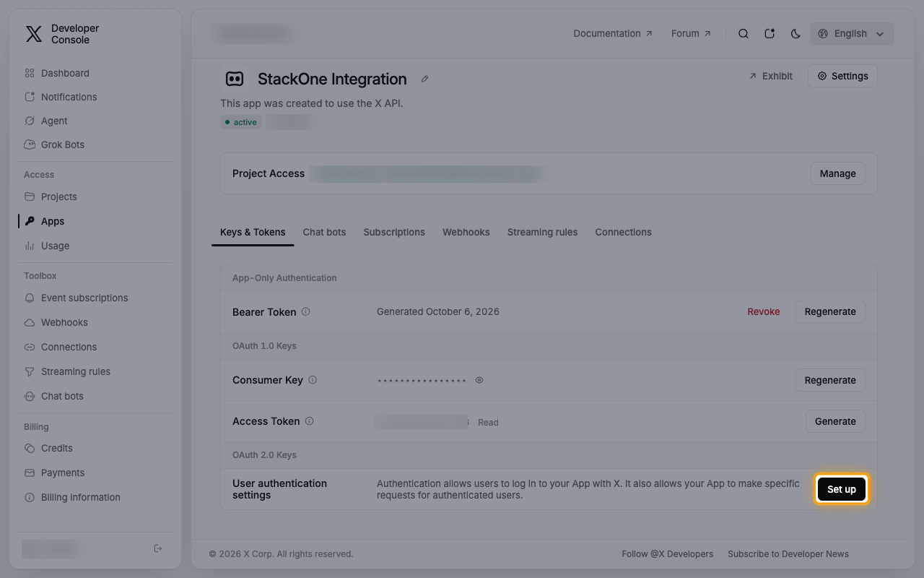Regenerate the Consumer Key

[x=830, y=380]
